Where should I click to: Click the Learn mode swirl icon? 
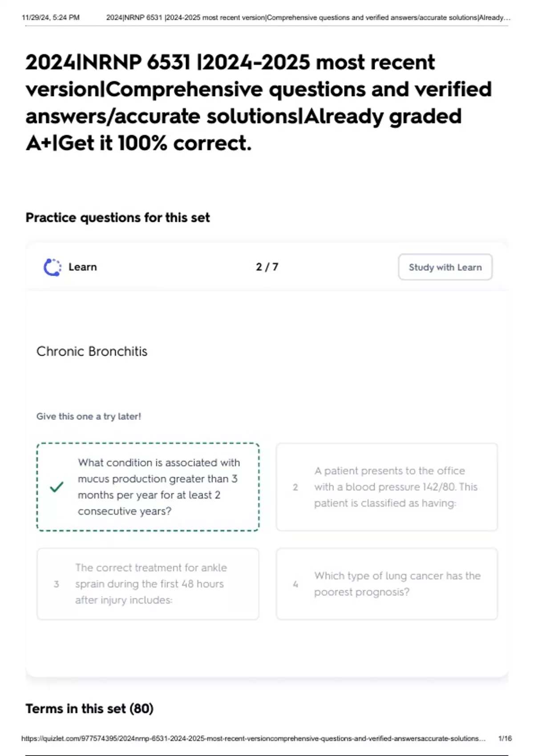coord(53,267)
